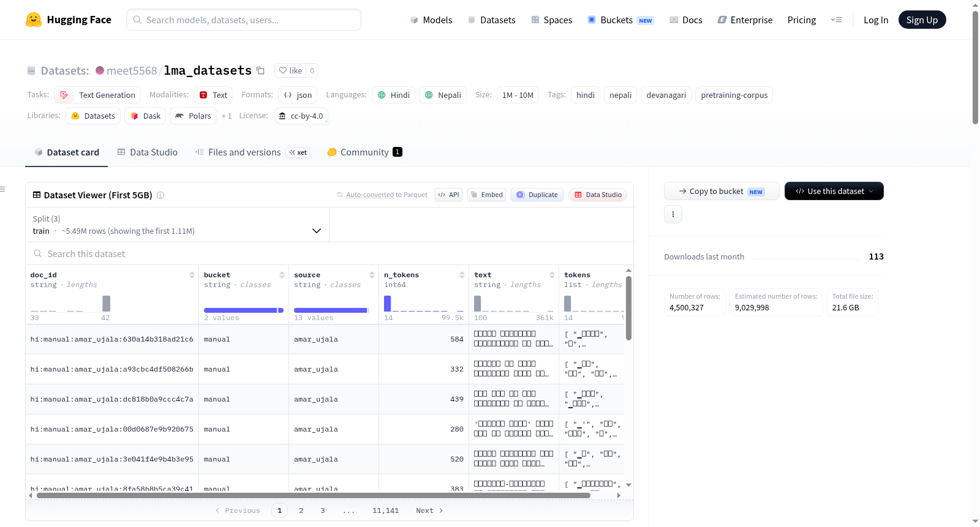Screen dimensions: 980x527
Task: Go to the Next page of results
Action: (429, 510)
